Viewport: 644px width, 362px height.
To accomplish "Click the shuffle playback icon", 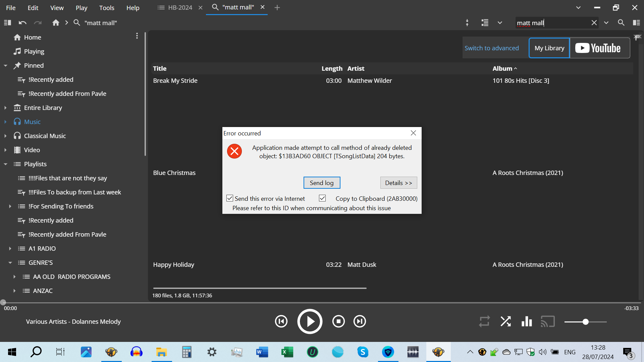I will click(505, 321).
